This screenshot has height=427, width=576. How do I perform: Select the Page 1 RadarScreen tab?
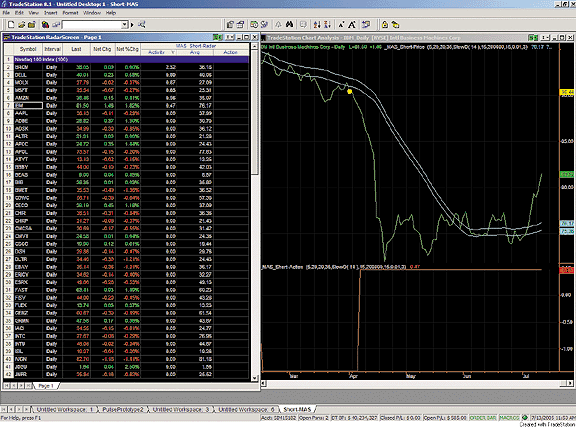(x=46, y=386)
